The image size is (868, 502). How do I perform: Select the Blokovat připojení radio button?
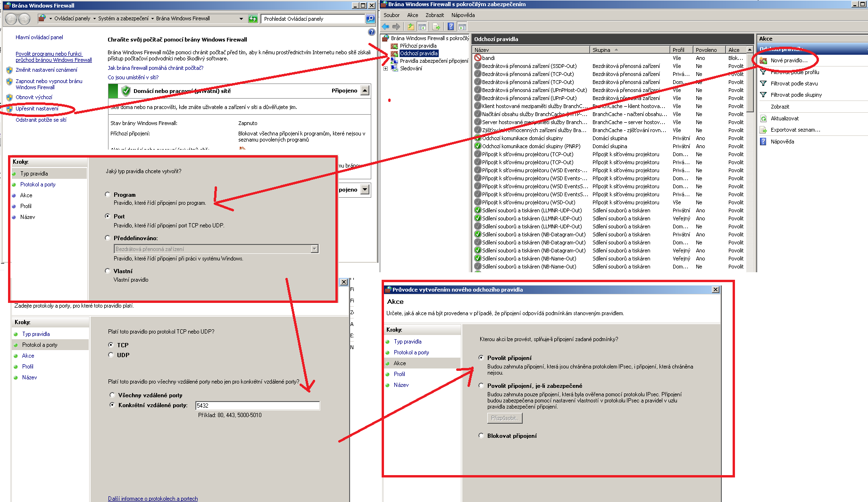pyautogui.click(x=481, y=435)
